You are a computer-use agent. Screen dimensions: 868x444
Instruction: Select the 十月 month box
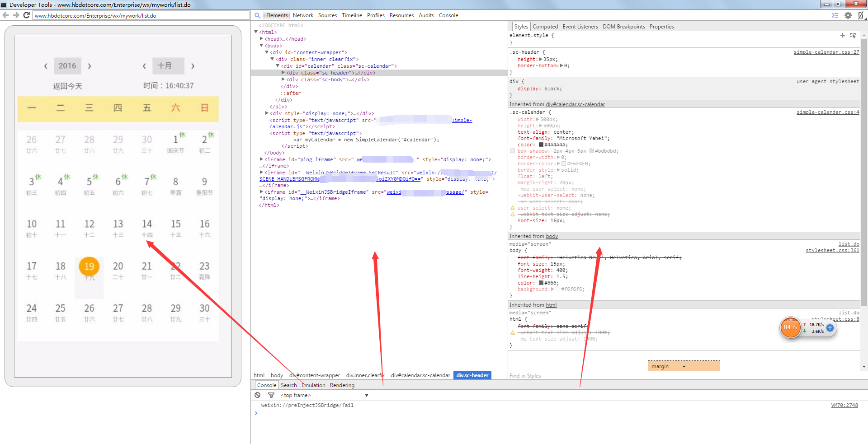coord(168,66)
